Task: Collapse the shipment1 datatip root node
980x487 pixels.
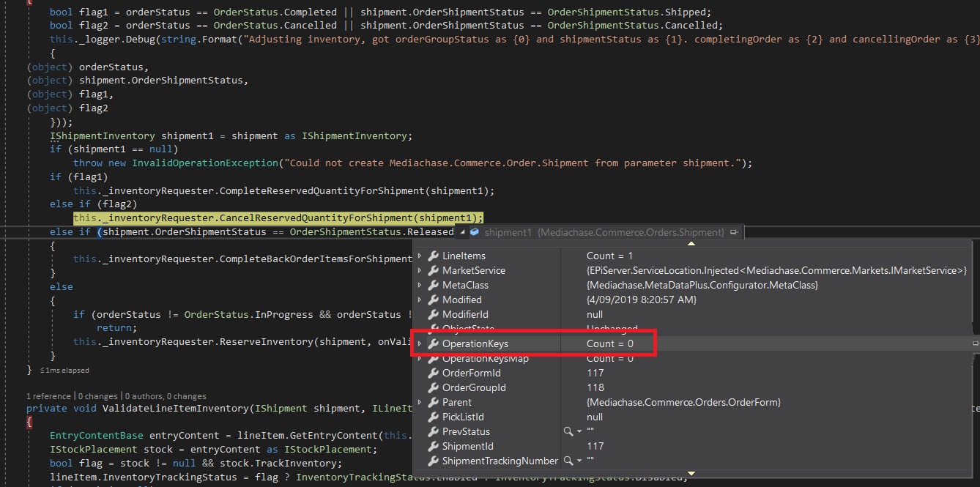Action: 461,232
